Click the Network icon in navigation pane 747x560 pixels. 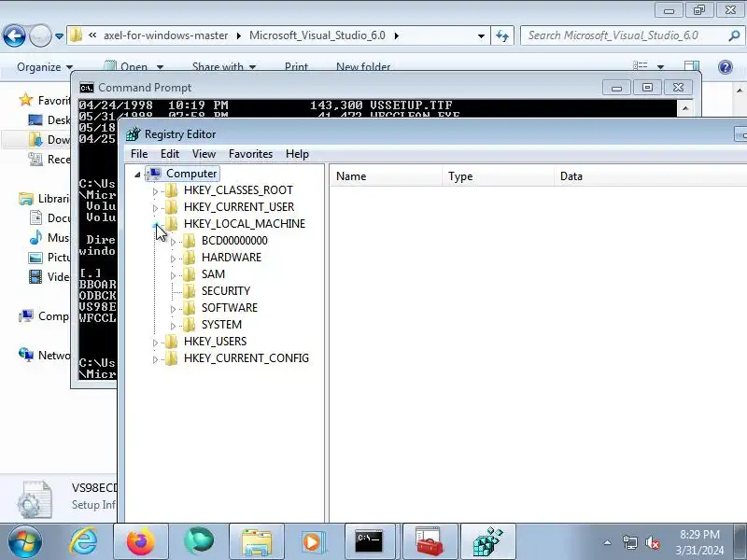point(26,355)
